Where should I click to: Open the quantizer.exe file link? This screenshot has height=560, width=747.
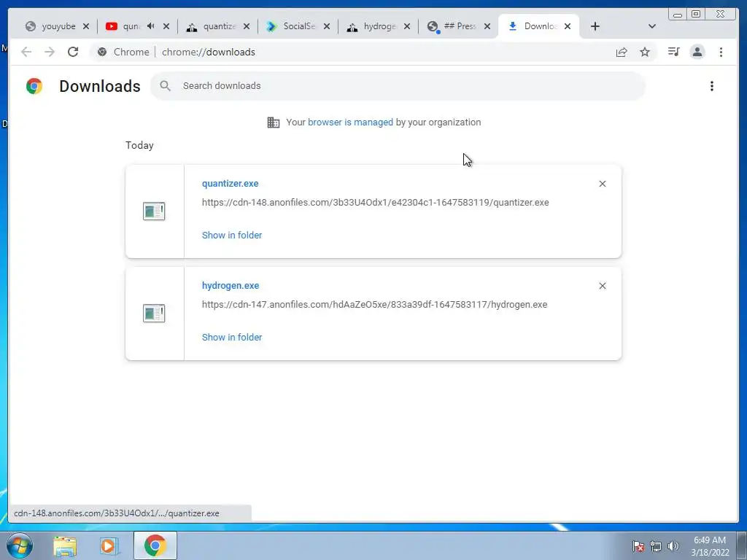click(230, 183)
